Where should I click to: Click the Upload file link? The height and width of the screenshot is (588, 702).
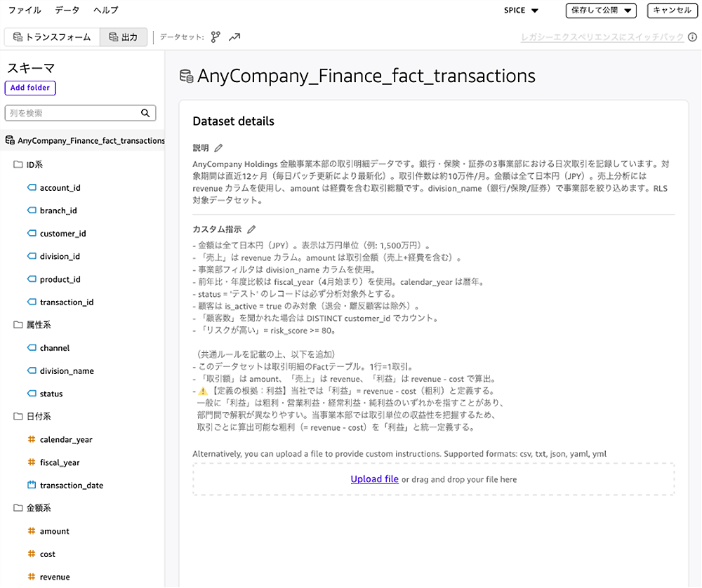pyautogui.click(x=374, y=479)
